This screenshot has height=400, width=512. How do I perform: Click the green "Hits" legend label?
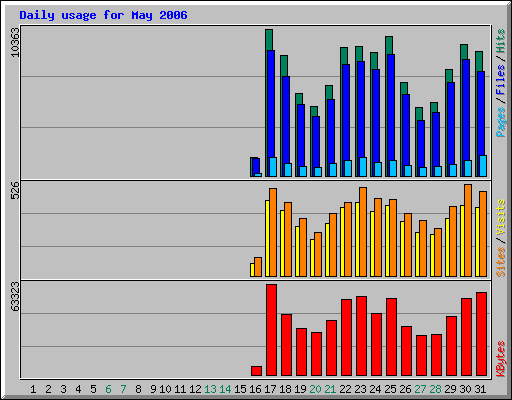[x=500, y=41]
